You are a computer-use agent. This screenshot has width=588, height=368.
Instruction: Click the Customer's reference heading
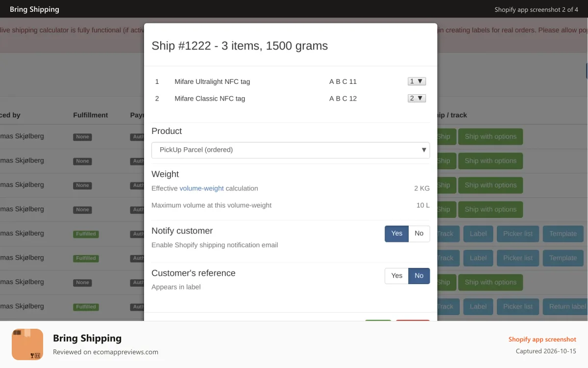194,273
